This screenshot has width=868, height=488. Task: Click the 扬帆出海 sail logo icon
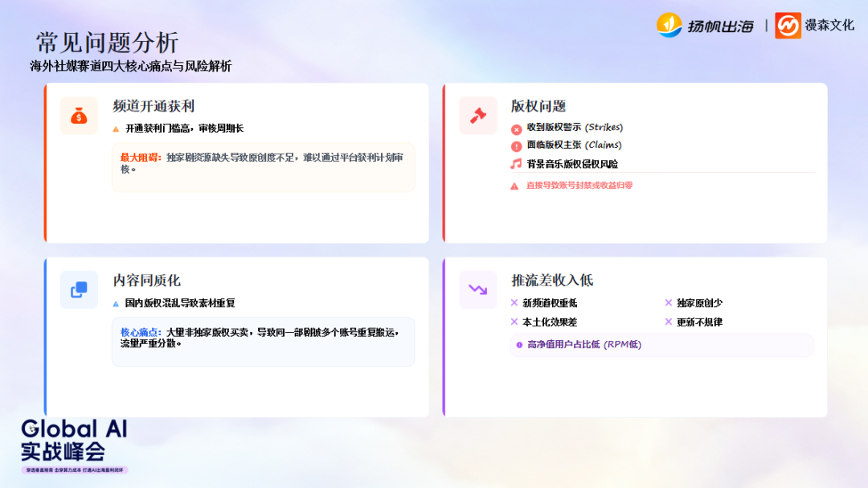[x=669, y=25]
